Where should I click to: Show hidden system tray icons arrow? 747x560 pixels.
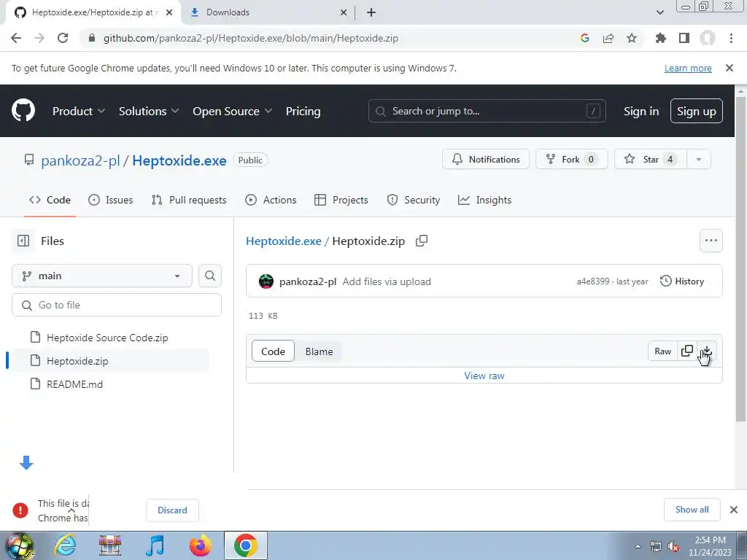point(638,547)
